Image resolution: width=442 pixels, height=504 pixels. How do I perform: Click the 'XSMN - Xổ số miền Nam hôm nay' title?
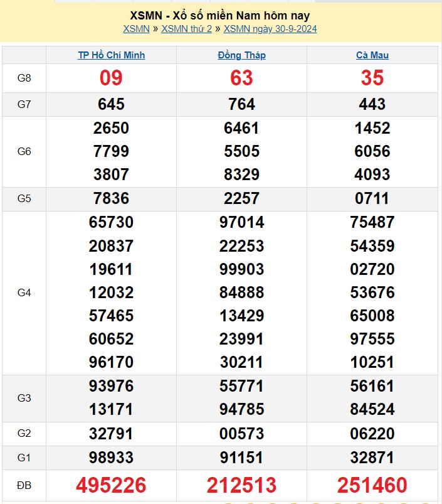point(220,15)
